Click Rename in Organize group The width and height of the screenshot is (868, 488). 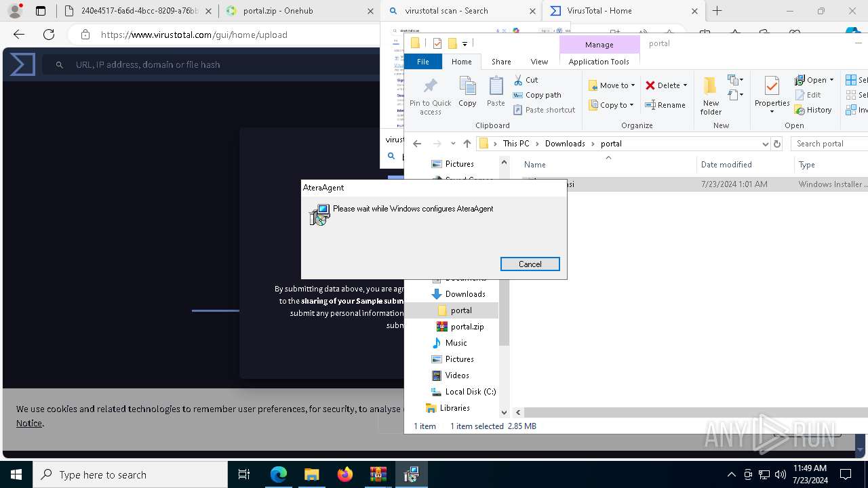click(665, 105)
